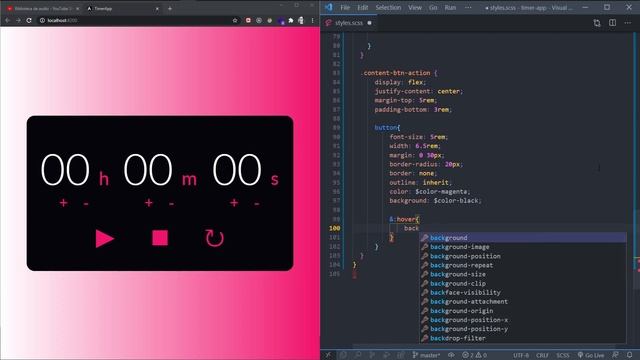This screenshot has height=360, width=640.
Task: Choose 'backdrop-filter' suggestion
Action: pos(523,338)
